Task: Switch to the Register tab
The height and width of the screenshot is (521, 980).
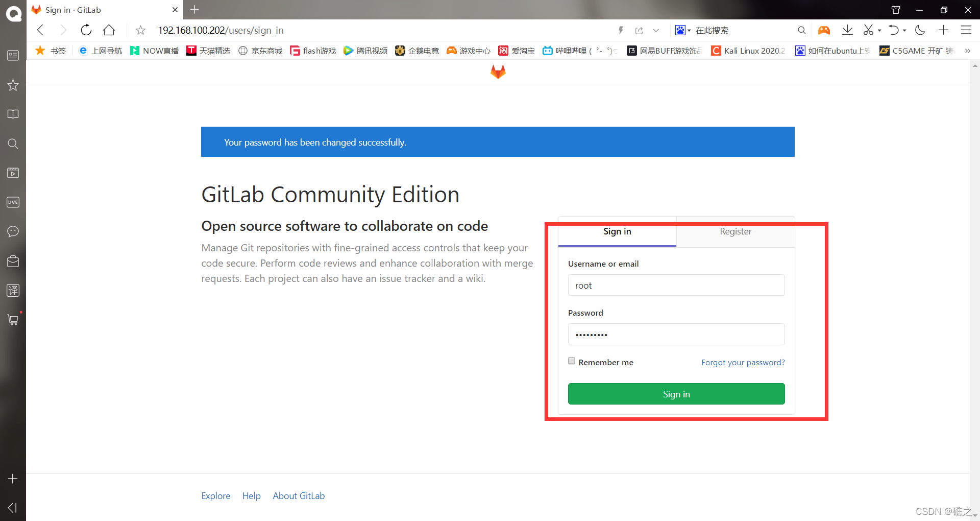Action: tap(736, 231)
